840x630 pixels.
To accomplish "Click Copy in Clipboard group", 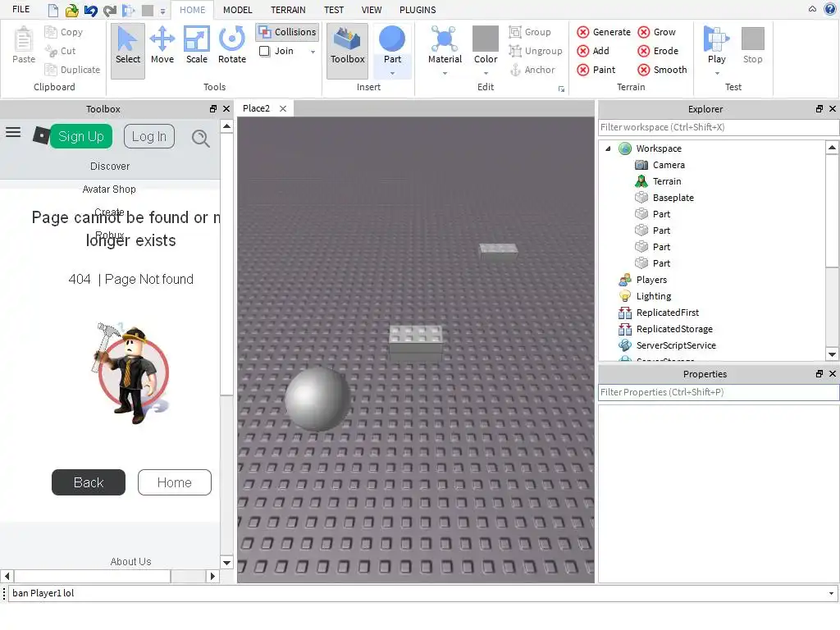I will coord(64,32).
